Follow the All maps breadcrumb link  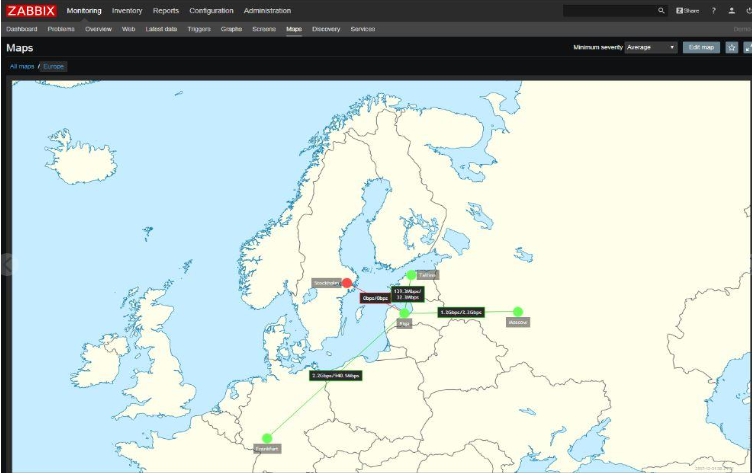(22, 65)
